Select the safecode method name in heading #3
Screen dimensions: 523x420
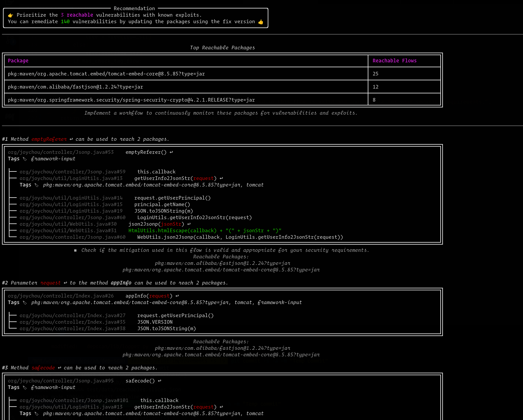click(43, 368)
